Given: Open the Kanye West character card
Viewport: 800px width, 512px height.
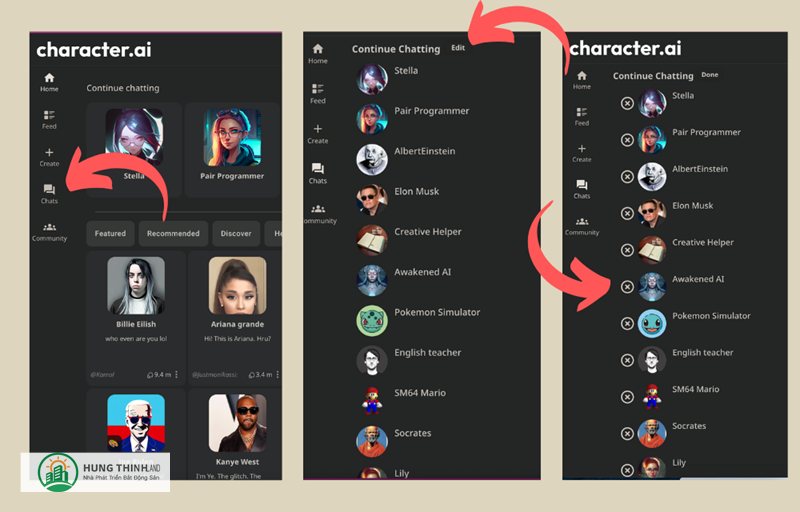Looking at the screenshot, I should coord(235,434).
